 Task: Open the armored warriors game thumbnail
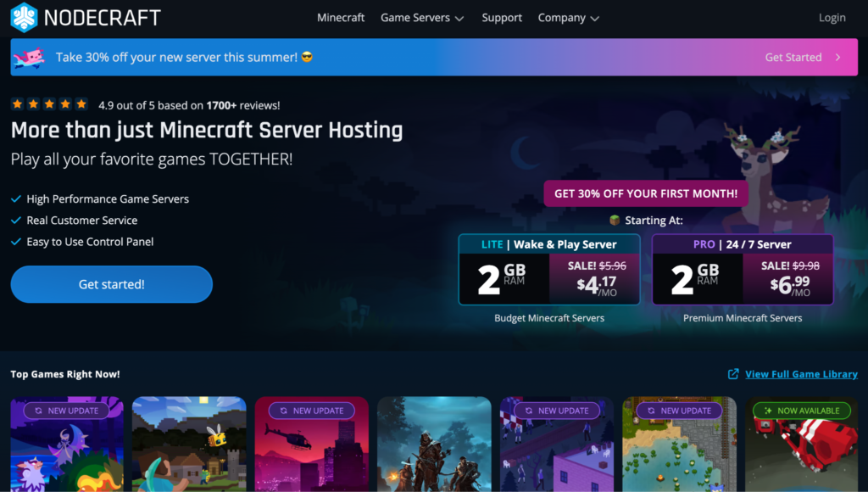pos(434,444)
